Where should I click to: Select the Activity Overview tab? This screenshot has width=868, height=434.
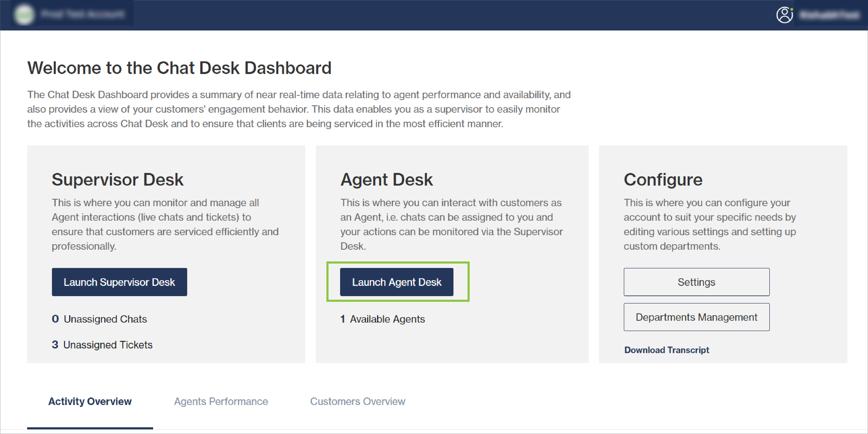(90, 401)
